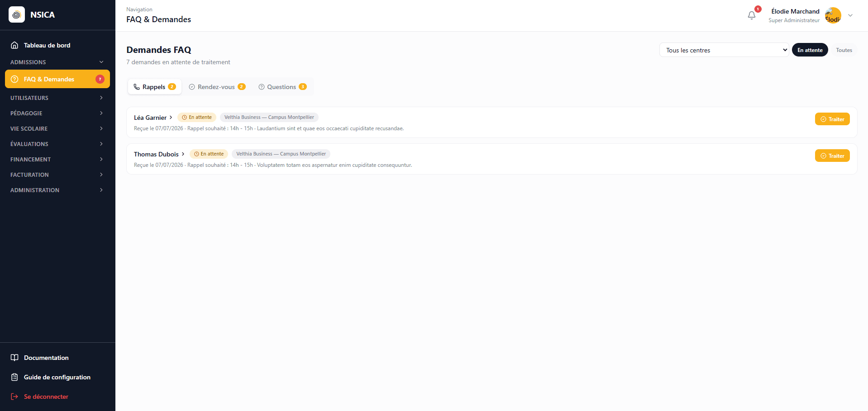Screen dimensions: 868x411
Task: Click the "7 demandes en attente de traitement" text
Action: click(178, 62)
